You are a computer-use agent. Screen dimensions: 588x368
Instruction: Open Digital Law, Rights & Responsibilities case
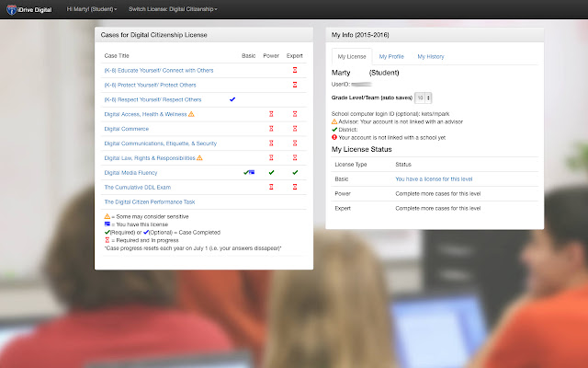pyautogui.click(x=150, y=158)
